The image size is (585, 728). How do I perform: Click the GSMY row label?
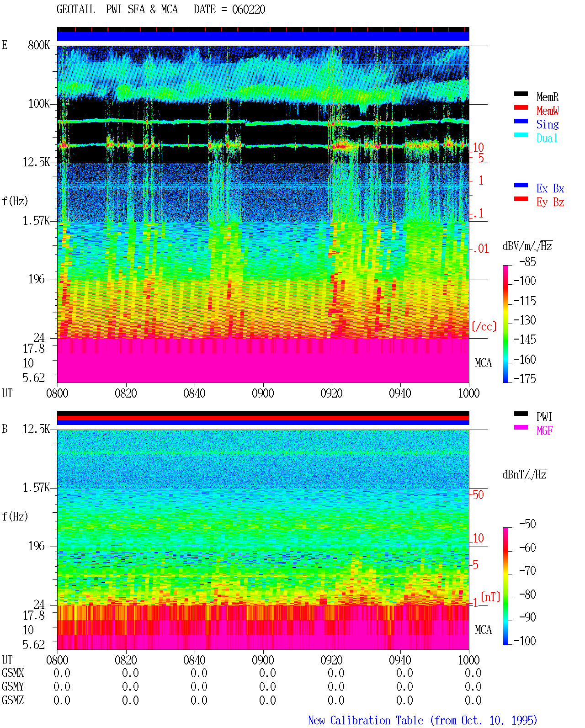13,686
